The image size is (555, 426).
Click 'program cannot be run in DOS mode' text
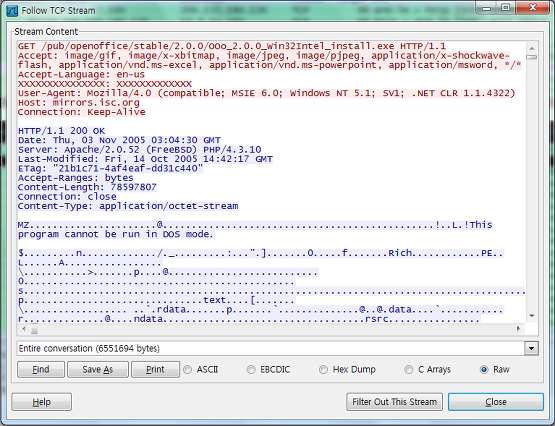[116, 234]
